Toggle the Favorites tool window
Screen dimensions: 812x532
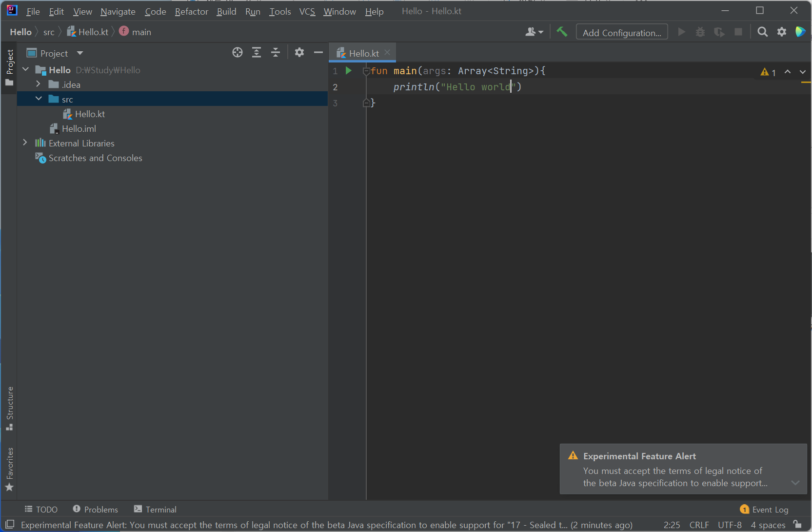click(9, 469)
